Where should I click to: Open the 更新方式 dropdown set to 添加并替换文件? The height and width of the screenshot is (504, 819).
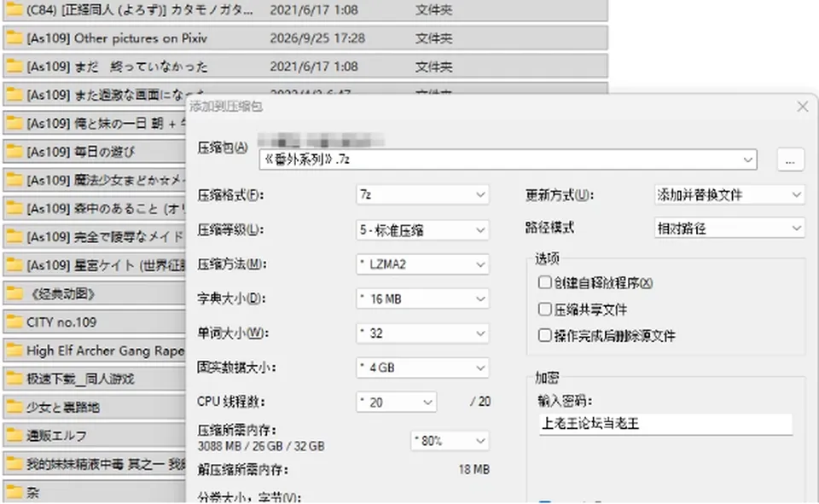pyautogui.click(x=729, y=194)
